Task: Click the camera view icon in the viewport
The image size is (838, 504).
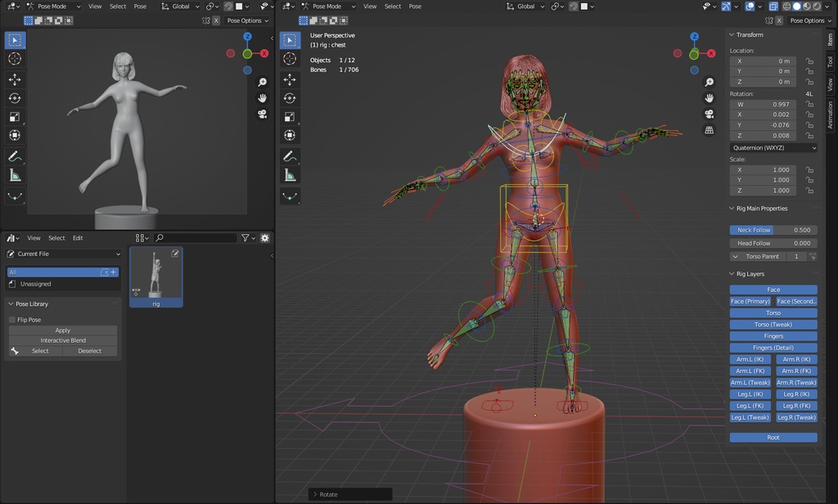Action: coord(709,115)
